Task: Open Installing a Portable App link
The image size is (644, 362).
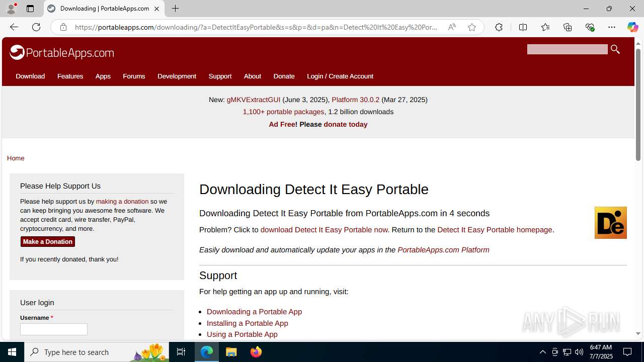Action: (x=248, y=323)
